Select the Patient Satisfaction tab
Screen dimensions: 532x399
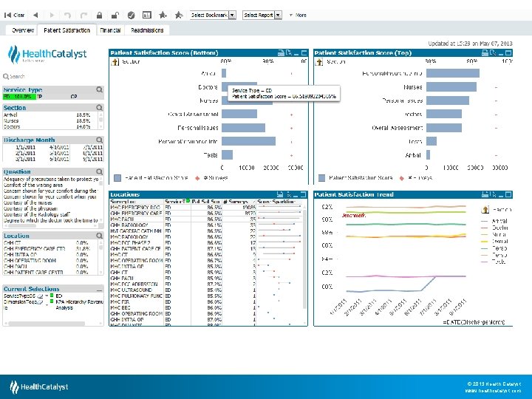[66, 30]
